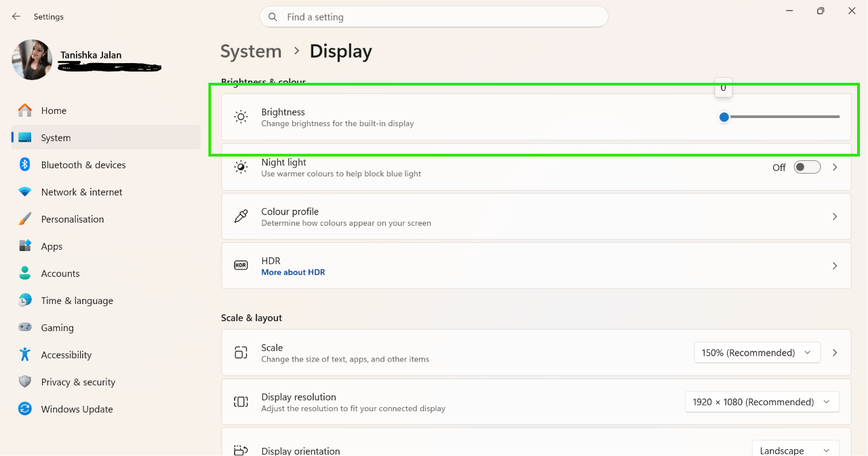
Task: Click the Colour profile eyedropper icon
Action: click(241, 216)
